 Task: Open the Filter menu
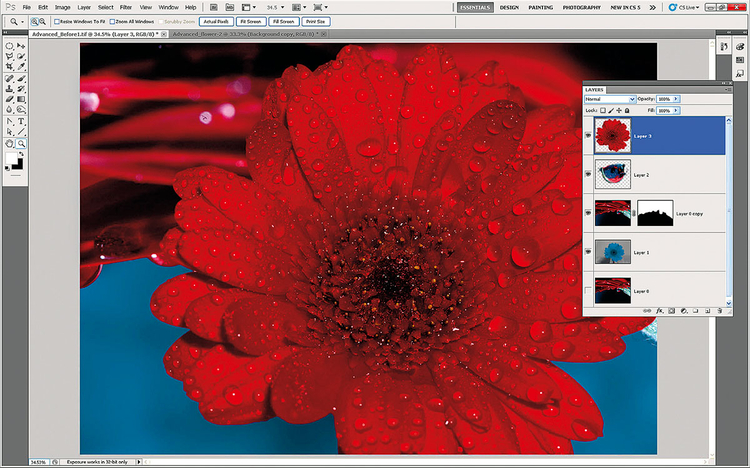click(x=126, y=8)
